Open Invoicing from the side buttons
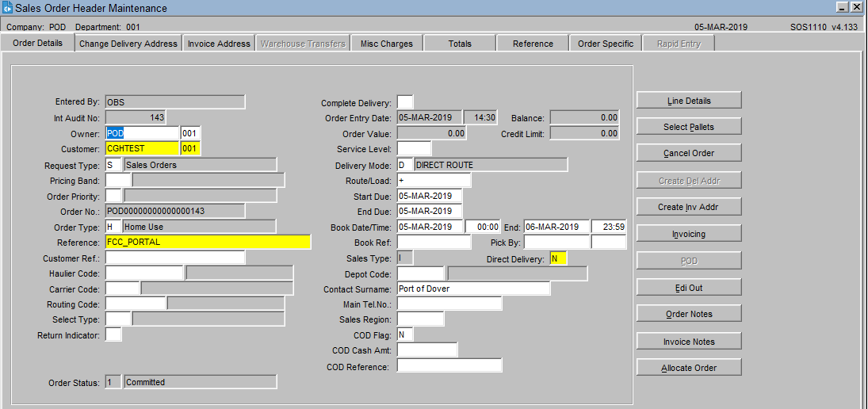This screenshot has height=409, width=868. (x=688, y=234)
